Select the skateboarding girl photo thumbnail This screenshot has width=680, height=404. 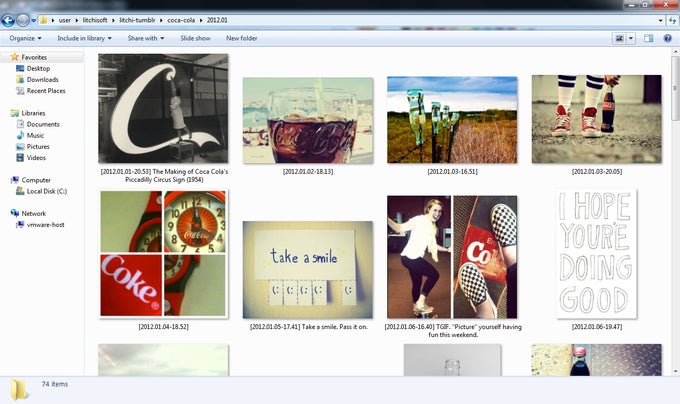(452, 257)
